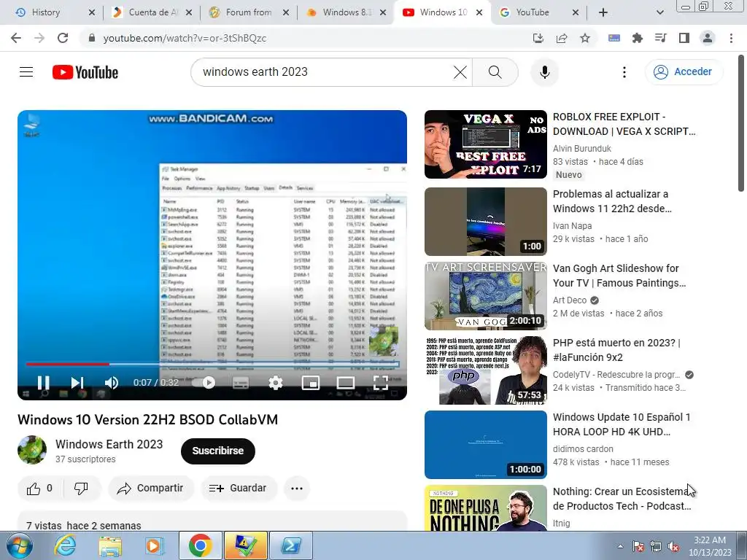Mute the video volume

(x=112, y=382)
